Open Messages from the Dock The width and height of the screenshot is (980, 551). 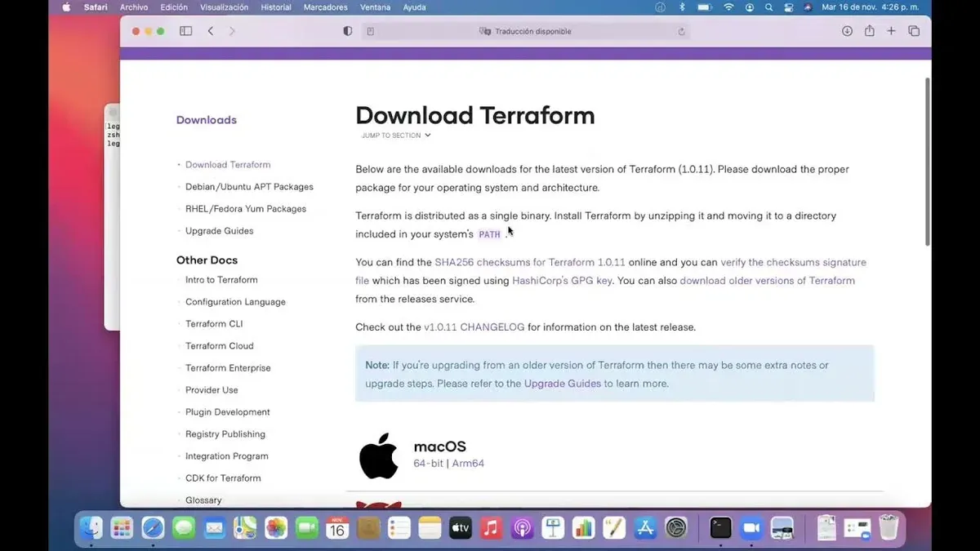[184, 528]
